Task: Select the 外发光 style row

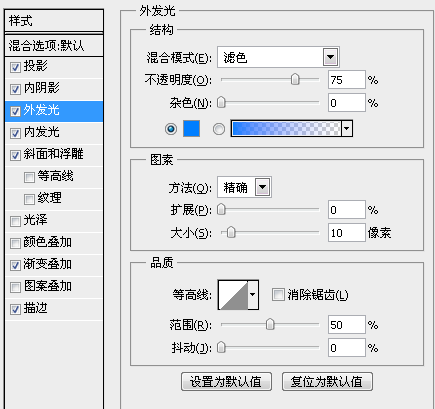Action: coord(54,111)
